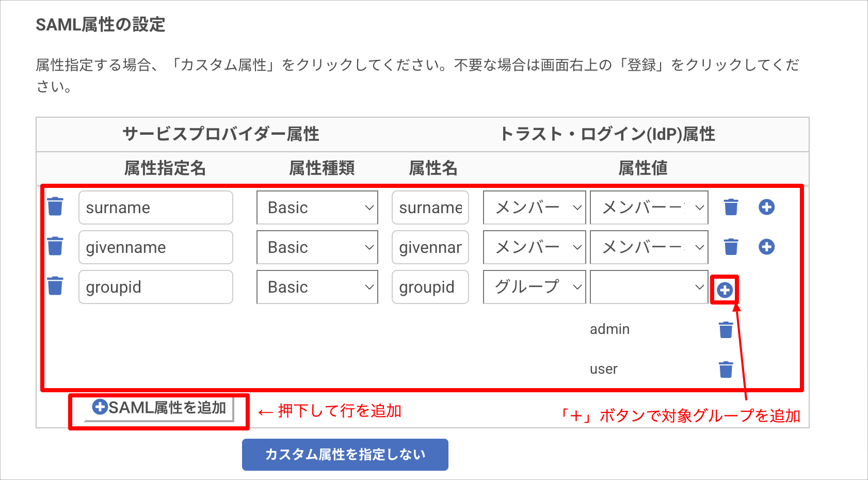Click the 属性名 column header
Screen dimensions: 868x480
pos(433,168)
